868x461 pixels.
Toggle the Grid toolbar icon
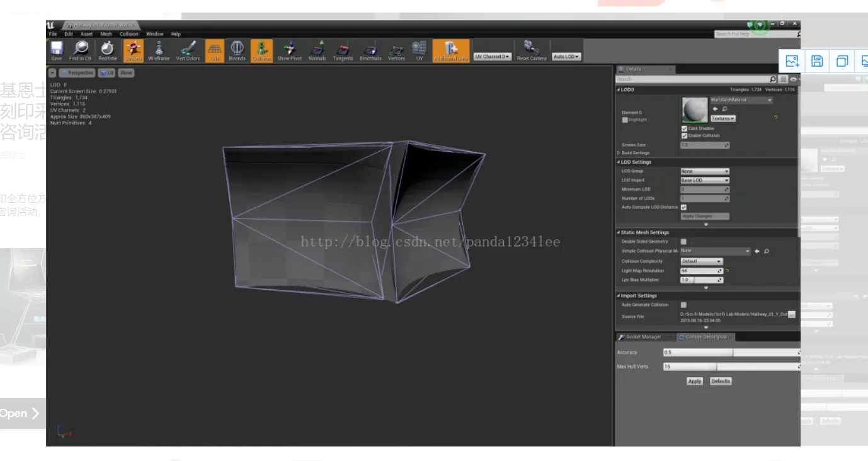click(215, 50)
